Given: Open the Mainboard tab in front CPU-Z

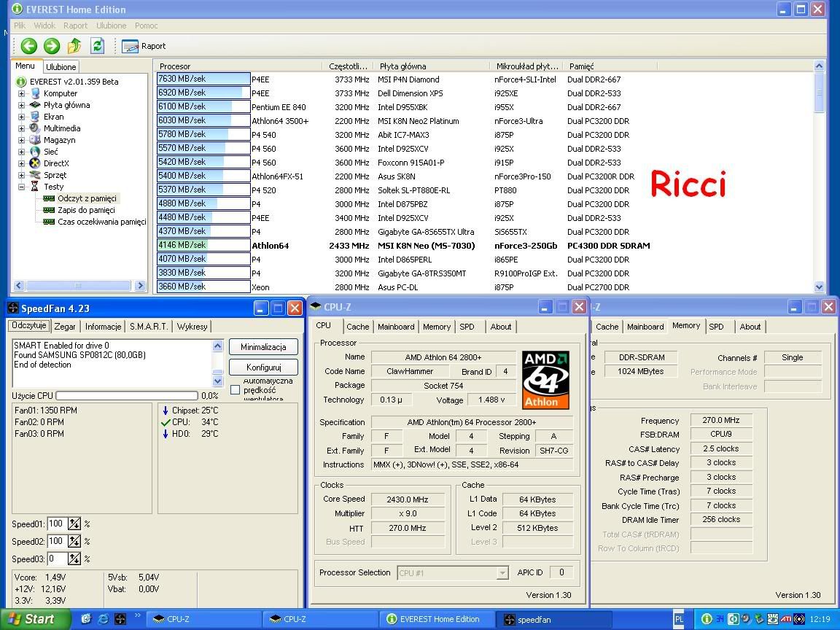Looking at the screenshot, I should [x=396, y=327].
